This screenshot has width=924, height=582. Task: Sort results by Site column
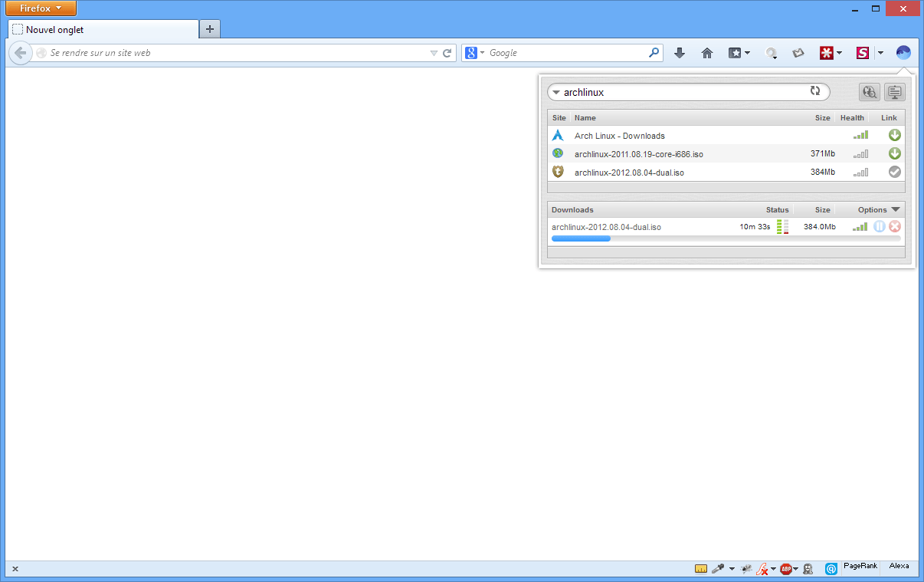click(x=559, y=118)
